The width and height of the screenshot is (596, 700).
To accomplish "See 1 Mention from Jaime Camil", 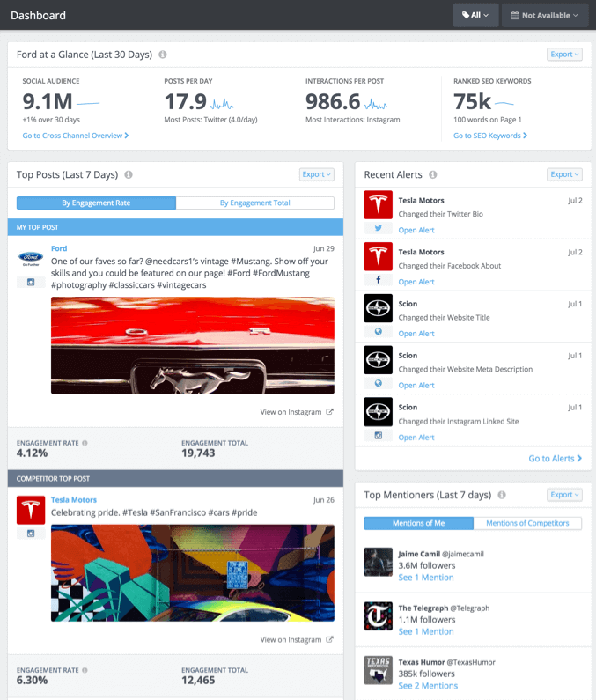I will click(x=426, y=578).
